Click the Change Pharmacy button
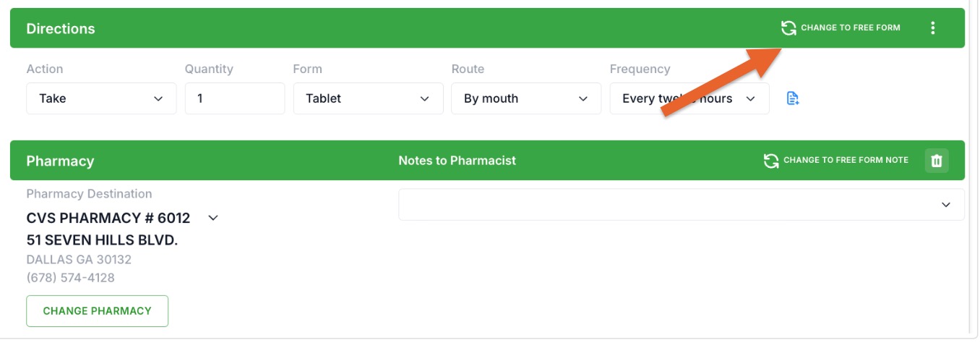Image resolution: width=980 pixels, height=343 pixels. point(98,311)
